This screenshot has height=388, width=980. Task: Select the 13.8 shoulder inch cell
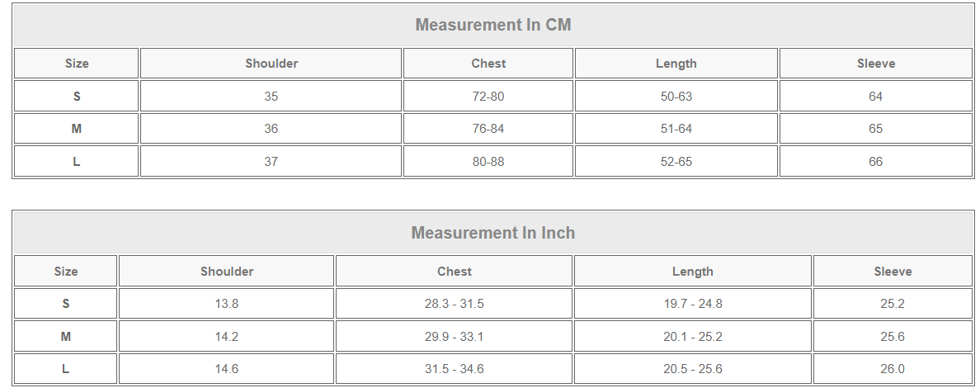(227, 304)
